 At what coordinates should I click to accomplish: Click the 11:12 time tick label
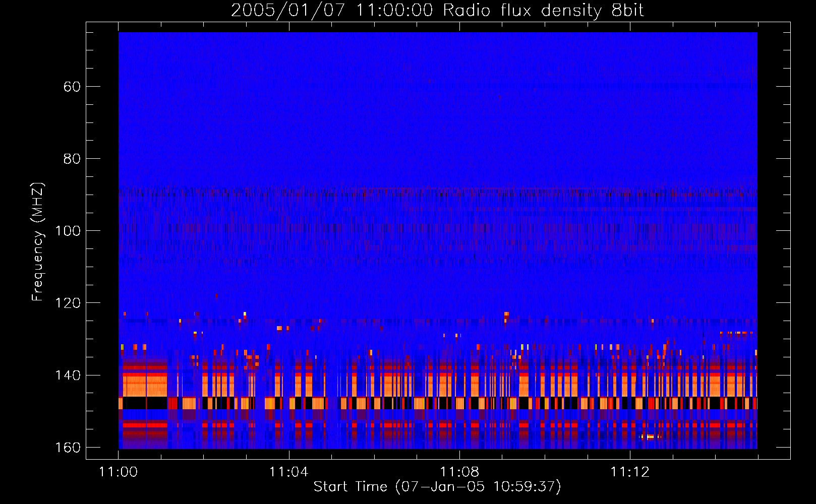(630, 472)
